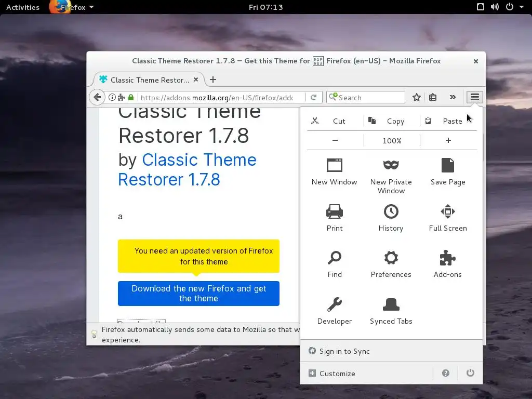532x399 pixels.
Task: Close the Classic Theme Restorer tab
Action: (196, 79)
